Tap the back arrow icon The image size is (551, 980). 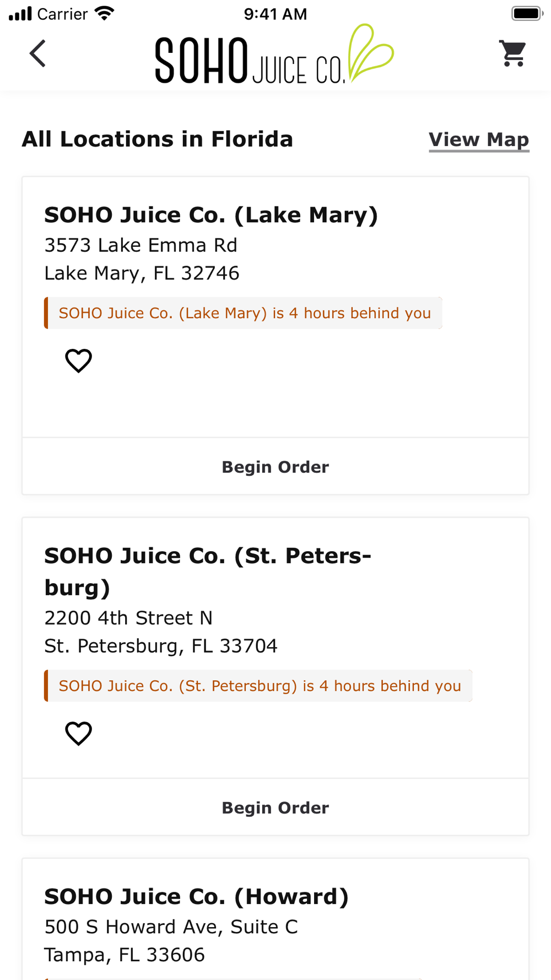pyautogui.click(x=37, y=53)
